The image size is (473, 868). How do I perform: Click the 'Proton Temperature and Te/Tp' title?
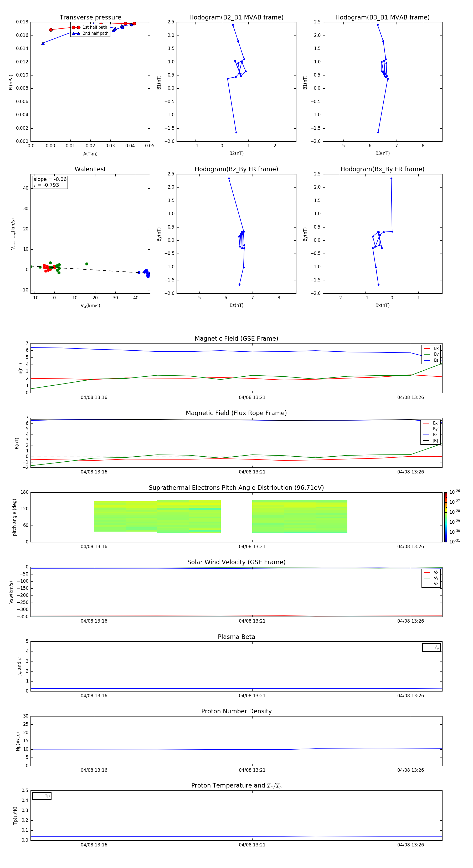(x=236, y=786)
